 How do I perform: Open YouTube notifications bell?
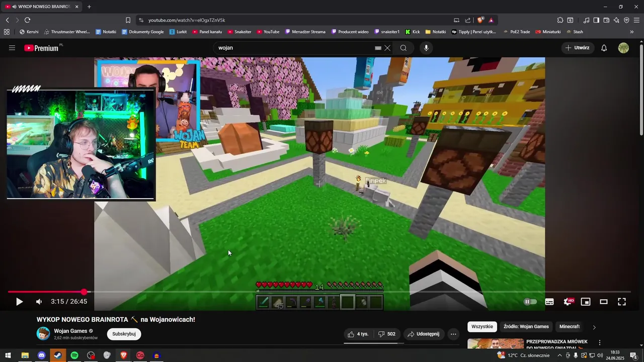point(604,48)
